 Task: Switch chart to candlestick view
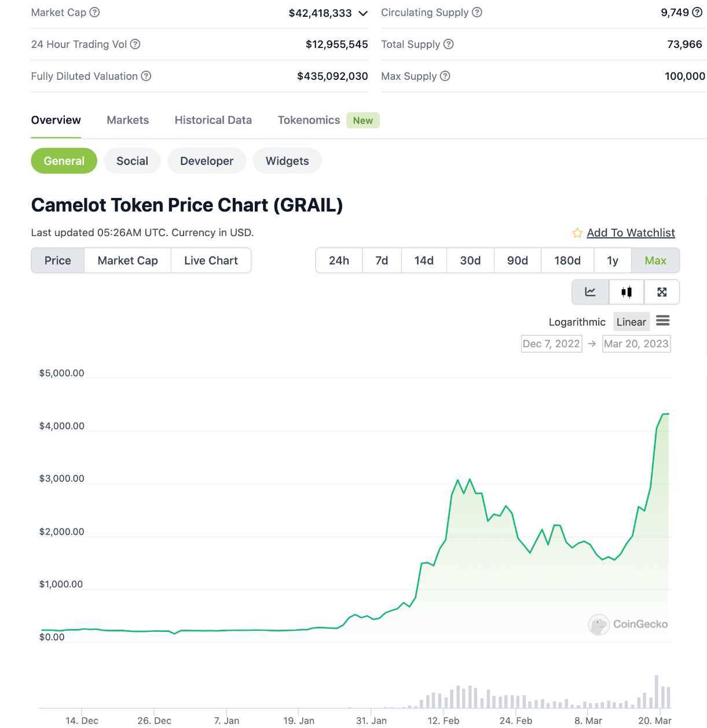pos(627,292)
